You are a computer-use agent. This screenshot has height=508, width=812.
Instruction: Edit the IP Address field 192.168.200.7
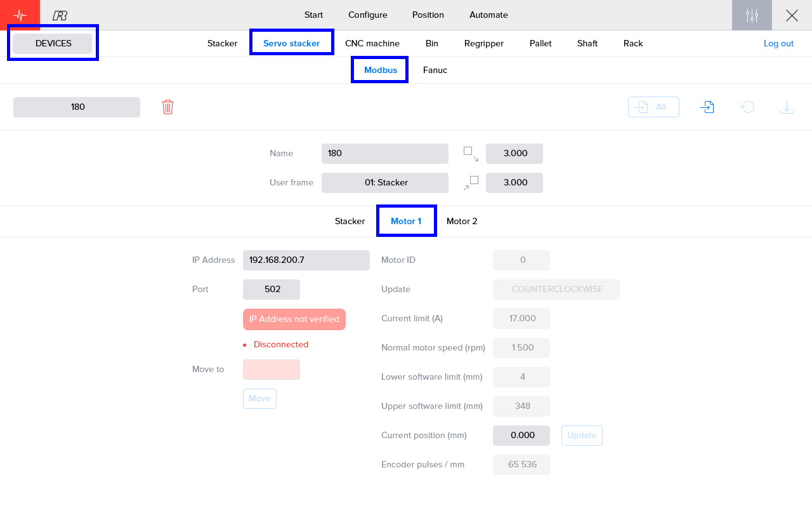point(306,260)
